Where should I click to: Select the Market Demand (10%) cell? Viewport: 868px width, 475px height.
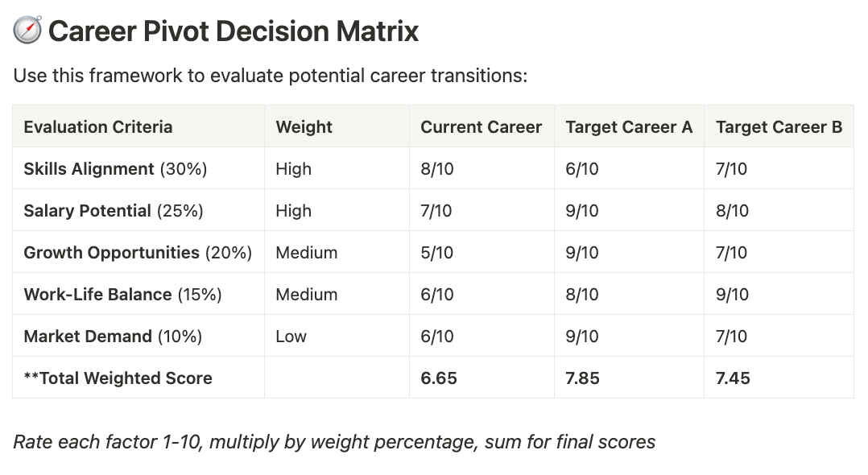(x=113, y=337)
